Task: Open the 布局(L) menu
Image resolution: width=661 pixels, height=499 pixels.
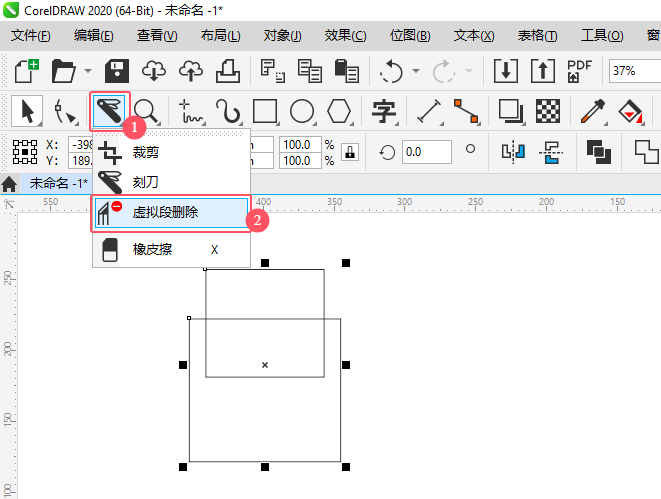Action: click(220, 35)
